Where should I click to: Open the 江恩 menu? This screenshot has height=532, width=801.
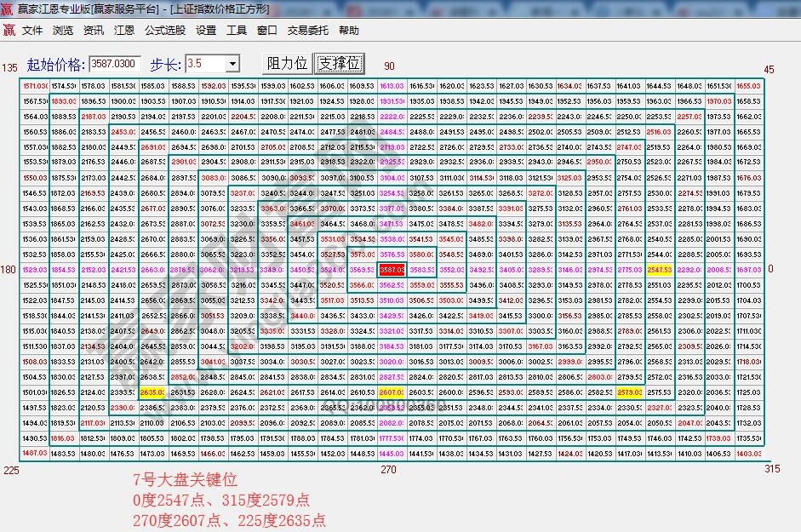pyautogui.click(x=123, y=30)
